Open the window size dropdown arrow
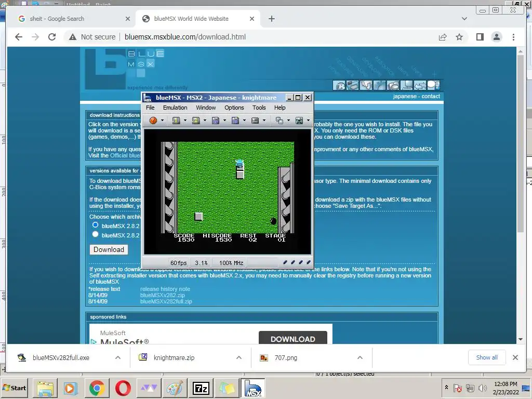Image resolution: width=532 pixels, height=399 pixels. (x=288, y=121)
